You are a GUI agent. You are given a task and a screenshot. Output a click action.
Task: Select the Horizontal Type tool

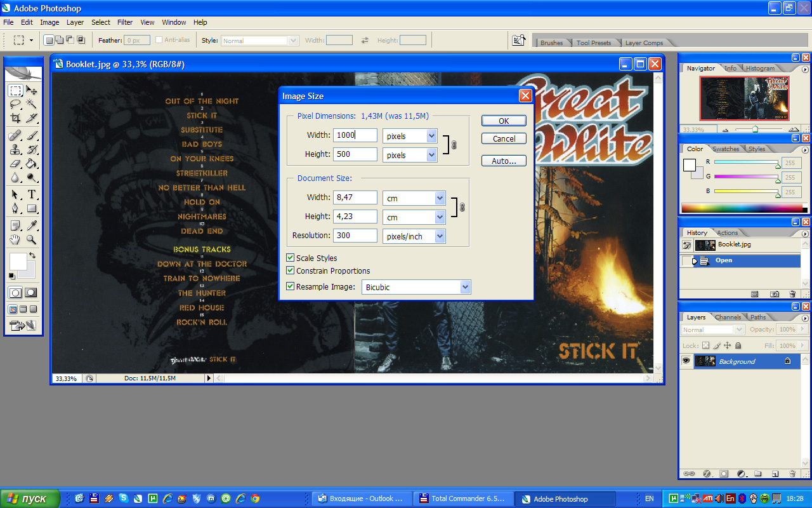click(31, 194)
